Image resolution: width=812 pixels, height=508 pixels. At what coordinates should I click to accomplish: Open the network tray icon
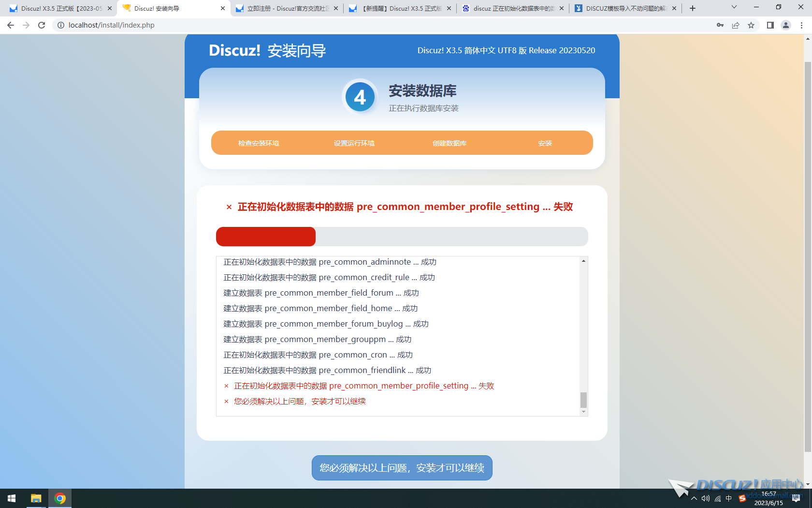point(718,498)
